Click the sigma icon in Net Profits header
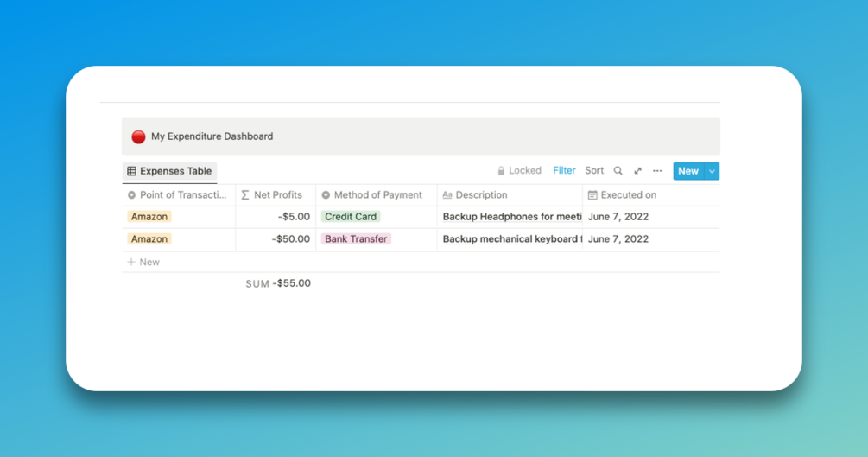Viewport: 868px width, 457px height. tap(245, 195)
